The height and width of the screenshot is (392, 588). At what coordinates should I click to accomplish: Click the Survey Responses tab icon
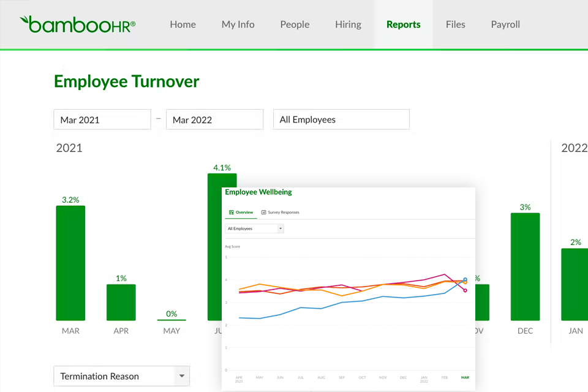point(263,213)
